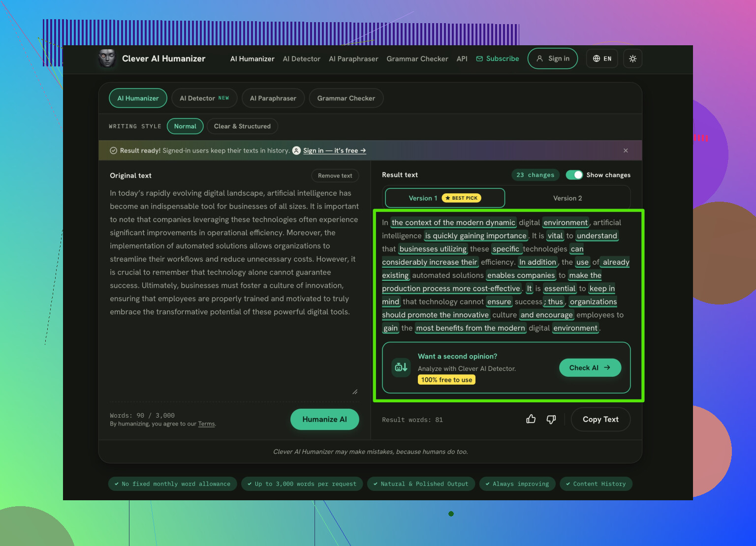756x546 pixels.
Task: Click the Remove text button
Action: click(335, 176)
